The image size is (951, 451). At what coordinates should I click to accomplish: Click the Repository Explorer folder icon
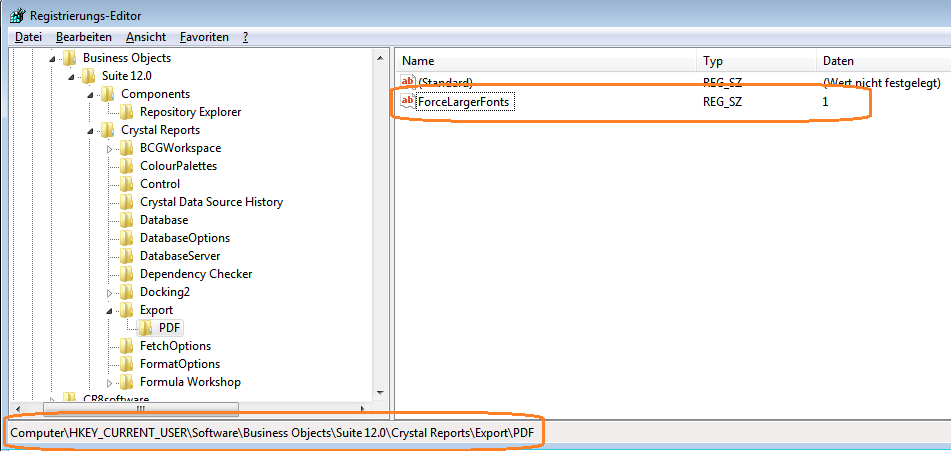coord(126,112)
